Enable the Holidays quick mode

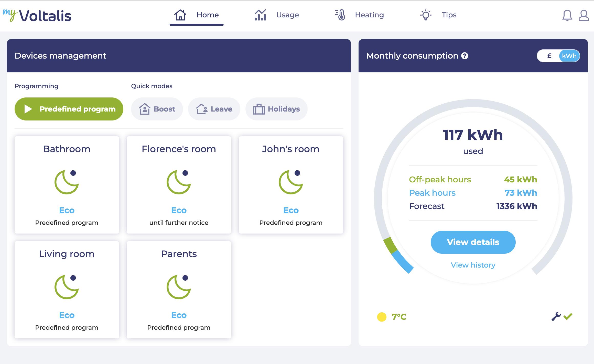click(x=276, y=109)
